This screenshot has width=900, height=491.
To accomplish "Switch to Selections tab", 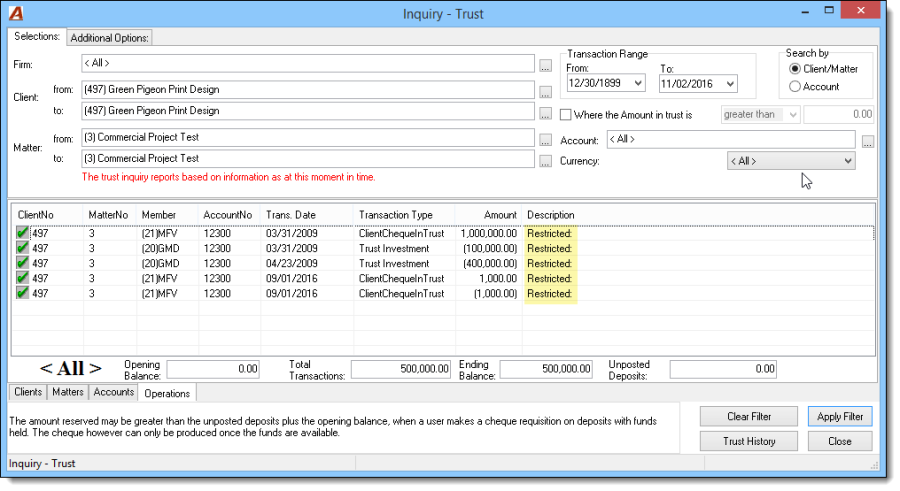I will click(x=37, y=36).
